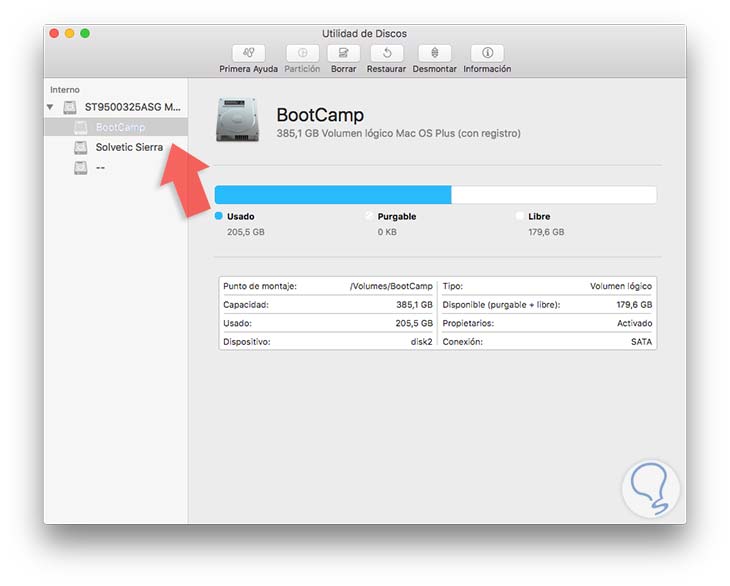Select the BootCamp volume in sidebar
730x586 pixels.
tap(116, 127)
